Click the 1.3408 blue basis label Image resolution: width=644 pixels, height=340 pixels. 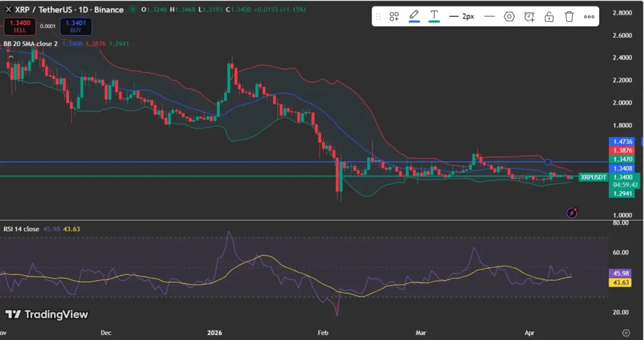[x=623, y=168]
